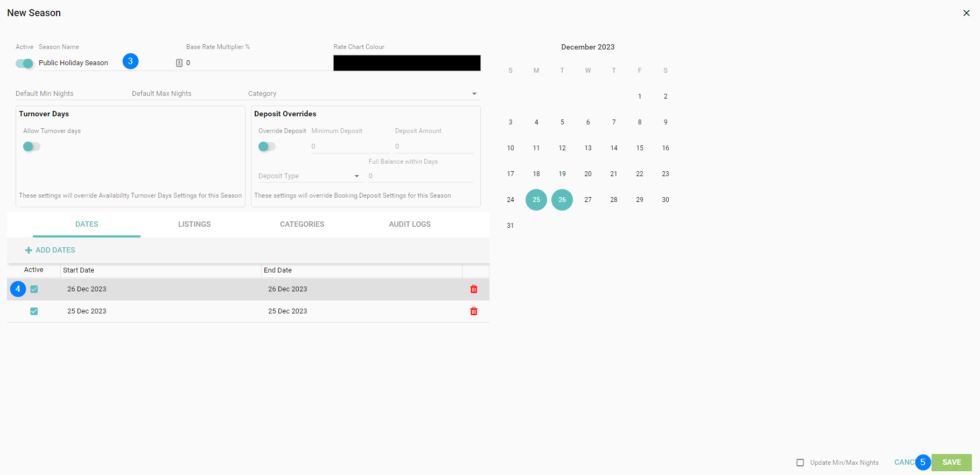The width and height of the screenshot is (980, 475).
Task: Delete the 26 Dec 2023 date row
Action: (x=474, y=289)
